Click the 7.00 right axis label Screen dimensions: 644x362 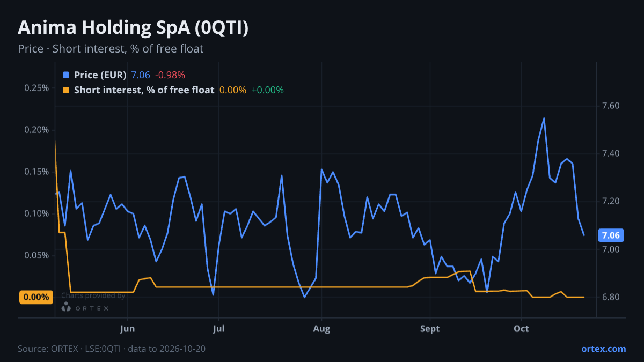tap(611, 249)
